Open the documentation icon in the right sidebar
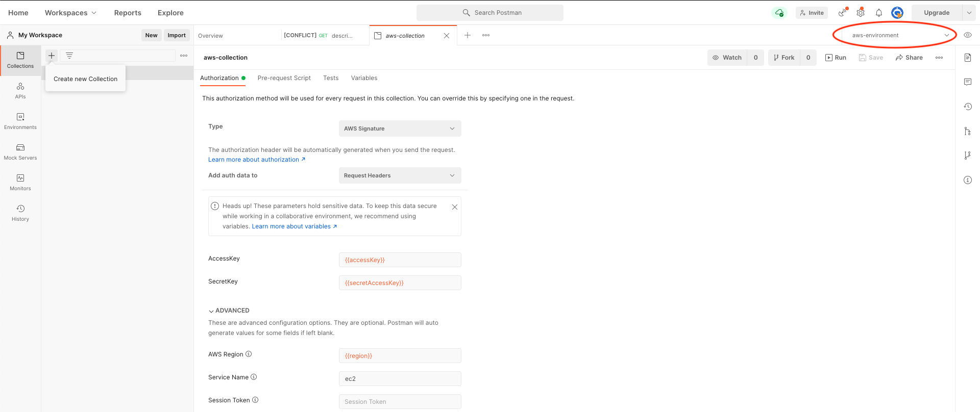Image resolution: width=980 pixels, height=412 pixels. 968,58
